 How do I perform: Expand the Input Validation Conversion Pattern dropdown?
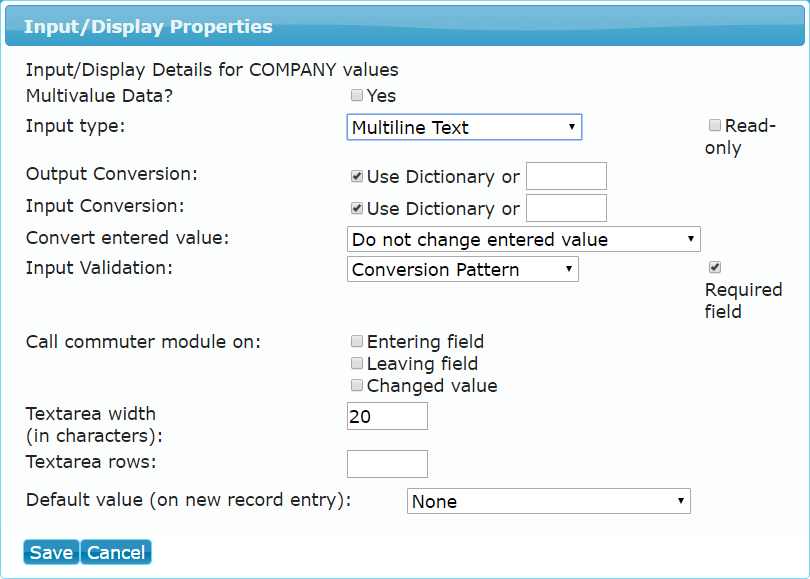(x=462, y=269)
